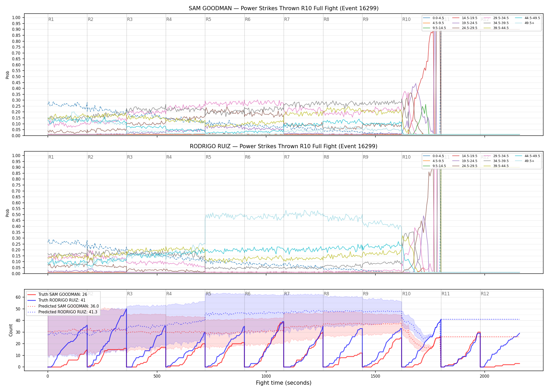Click the R8 round marker in Goodman chart

326,19
